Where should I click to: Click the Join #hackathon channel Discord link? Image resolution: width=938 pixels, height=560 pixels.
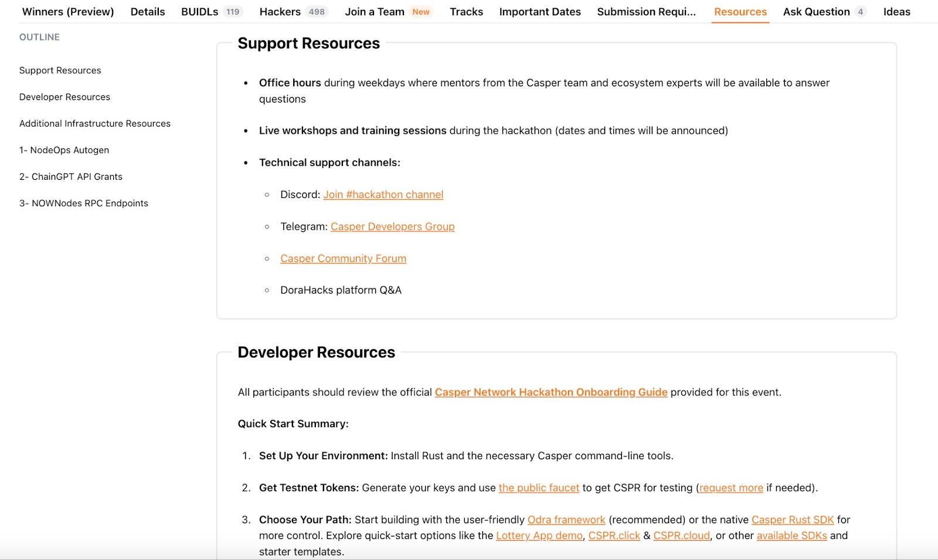tap(383, 194)
